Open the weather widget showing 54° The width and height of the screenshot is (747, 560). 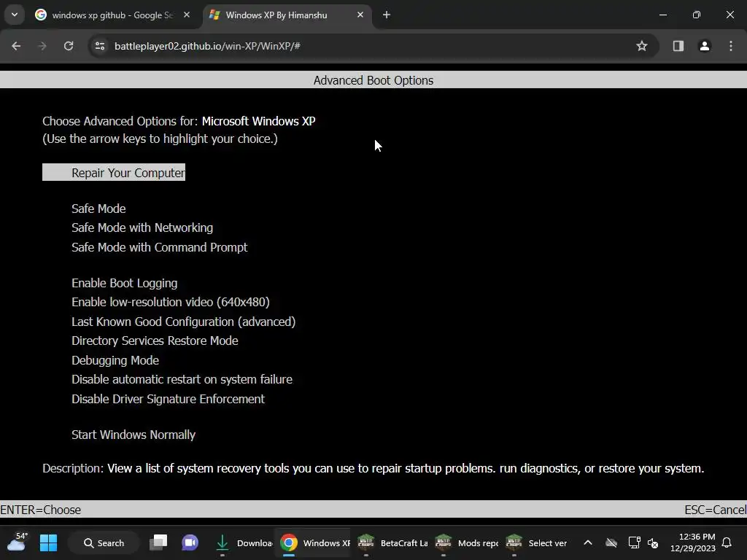18,542
